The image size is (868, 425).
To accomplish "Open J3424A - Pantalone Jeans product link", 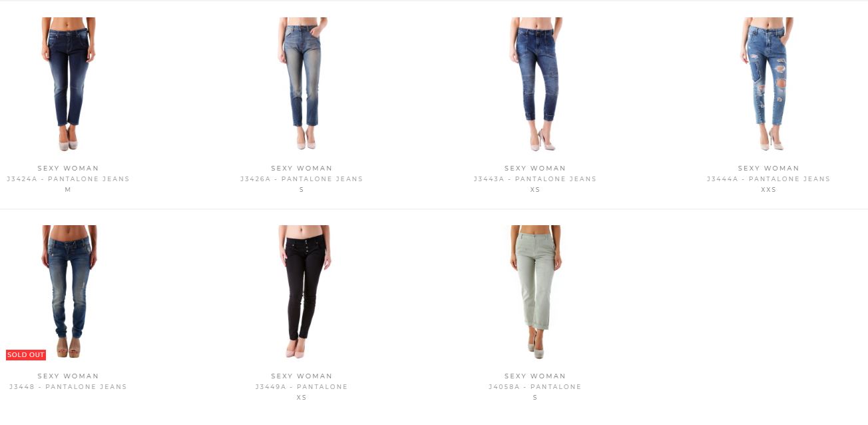I will click(x=68, y=179).
